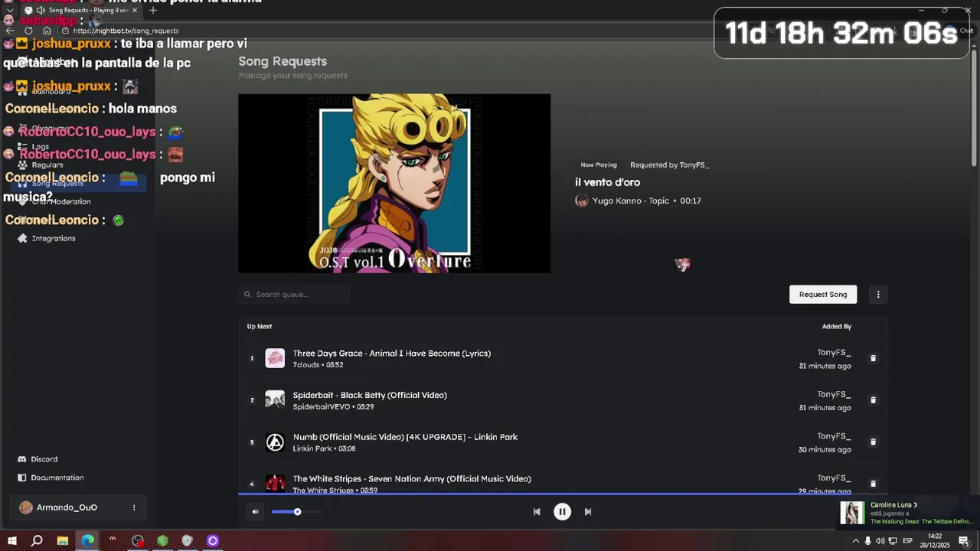The height and width of the screenshot is (551, 980).
Task: Click the Three Days Grace song thumbnail
Action: 275,358
